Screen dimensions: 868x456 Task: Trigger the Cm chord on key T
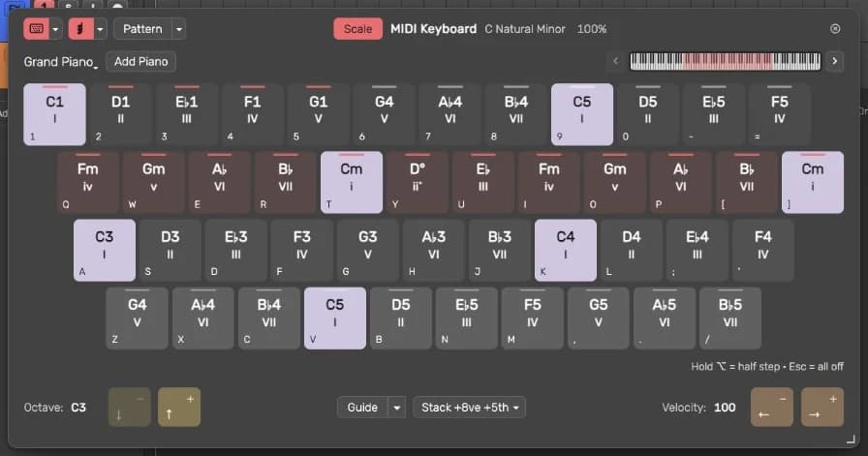[352, 182]
